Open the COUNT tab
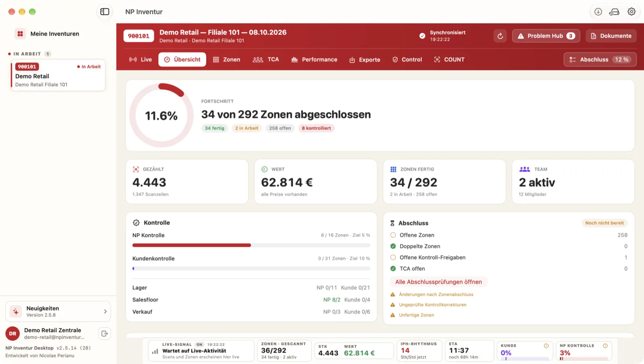This screenshot has height=364, width=644. pyautogui.click(x=449, y=60)
